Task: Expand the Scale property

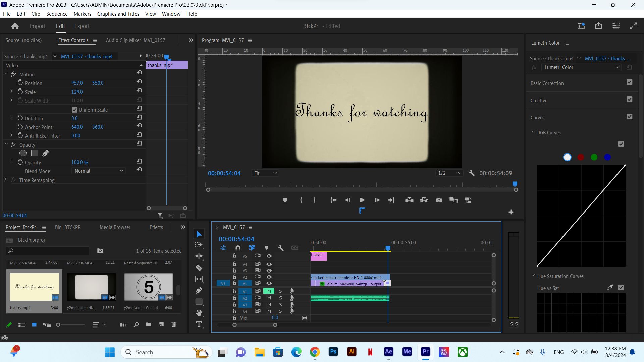Action: tap(11, 91)
